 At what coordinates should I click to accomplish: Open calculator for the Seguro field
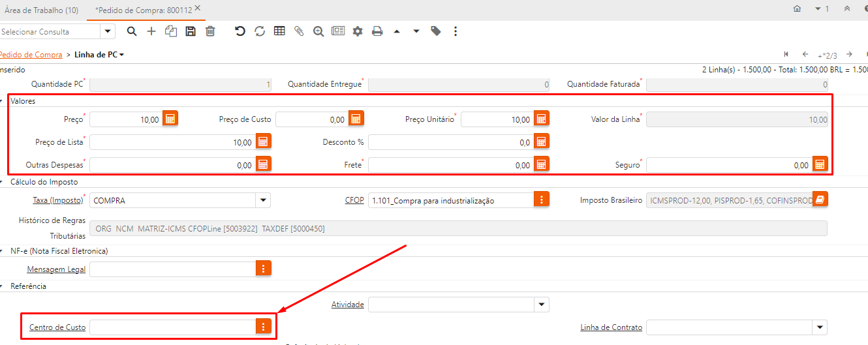(x=820, y=165)
